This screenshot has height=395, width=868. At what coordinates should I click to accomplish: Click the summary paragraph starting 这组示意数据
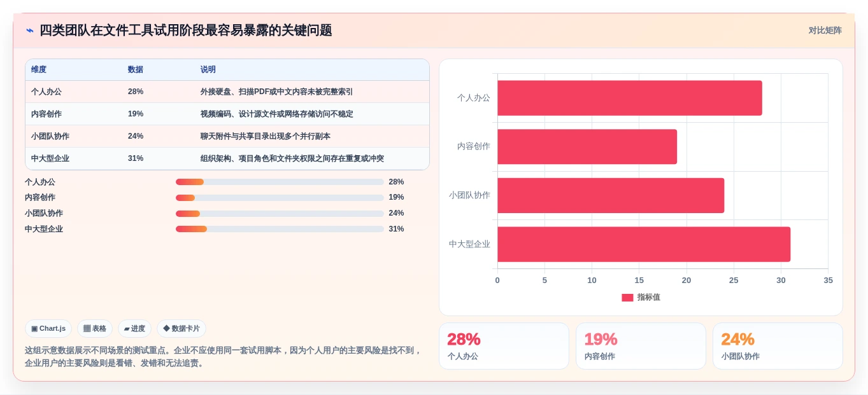[x=223, y=357]
